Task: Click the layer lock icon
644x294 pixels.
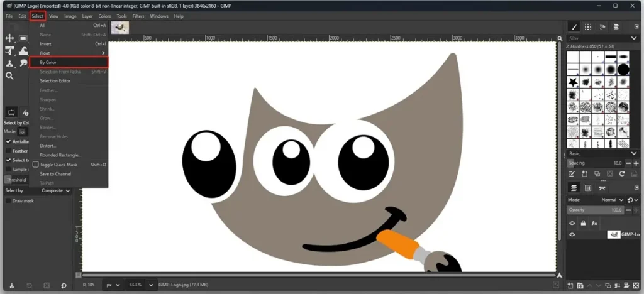Action: tap(583, 223)
